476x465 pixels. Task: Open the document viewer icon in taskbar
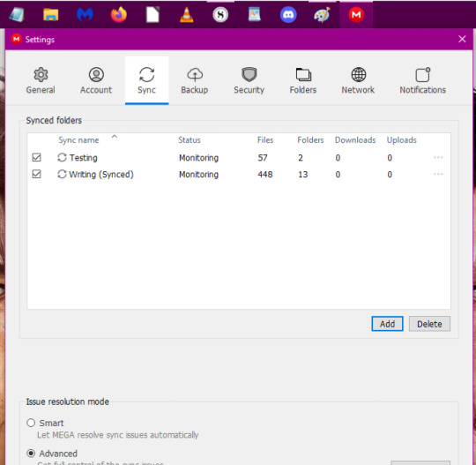pos(255,14)
